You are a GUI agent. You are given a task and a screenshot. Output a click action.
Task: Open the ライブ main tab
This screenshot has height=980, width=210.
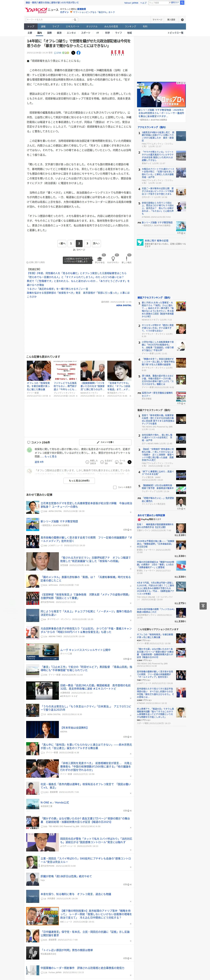click(x=56, y=27)
